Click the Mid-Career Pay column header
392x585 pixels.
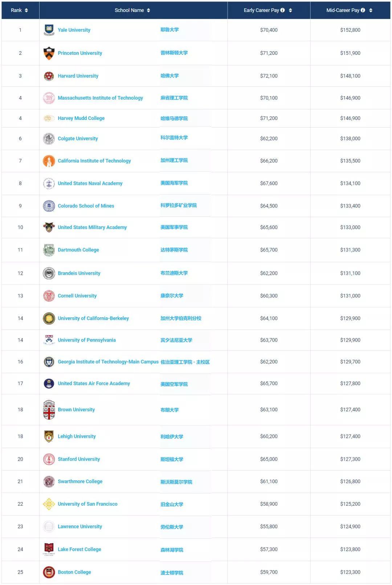coord(343,10)
